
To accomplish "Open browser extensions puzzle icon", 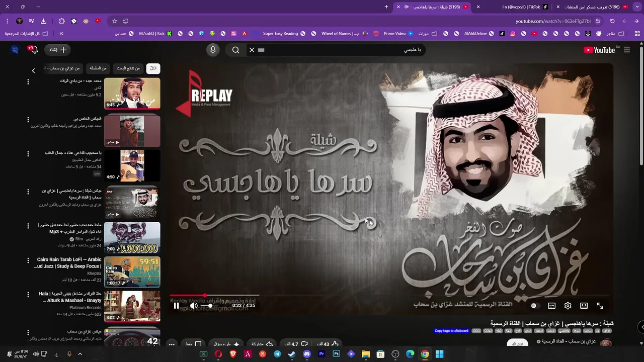I will pyautogui.click(x=62, y=21).
